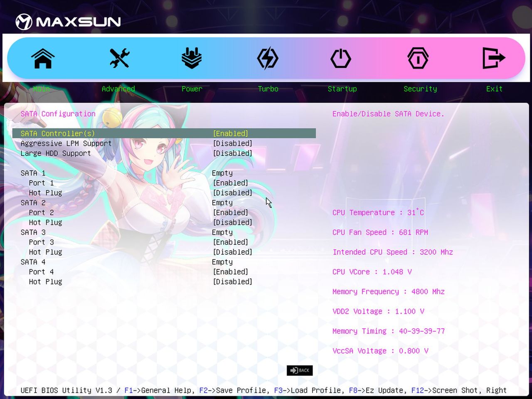Select the Aggressive LPM Support label

point(66,143)
